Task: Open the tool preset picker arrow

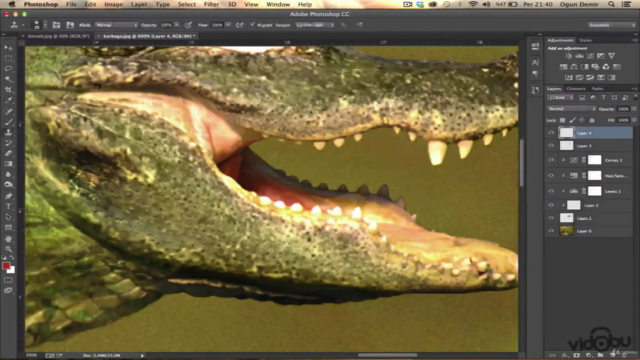Action: (x=23, y=25)
